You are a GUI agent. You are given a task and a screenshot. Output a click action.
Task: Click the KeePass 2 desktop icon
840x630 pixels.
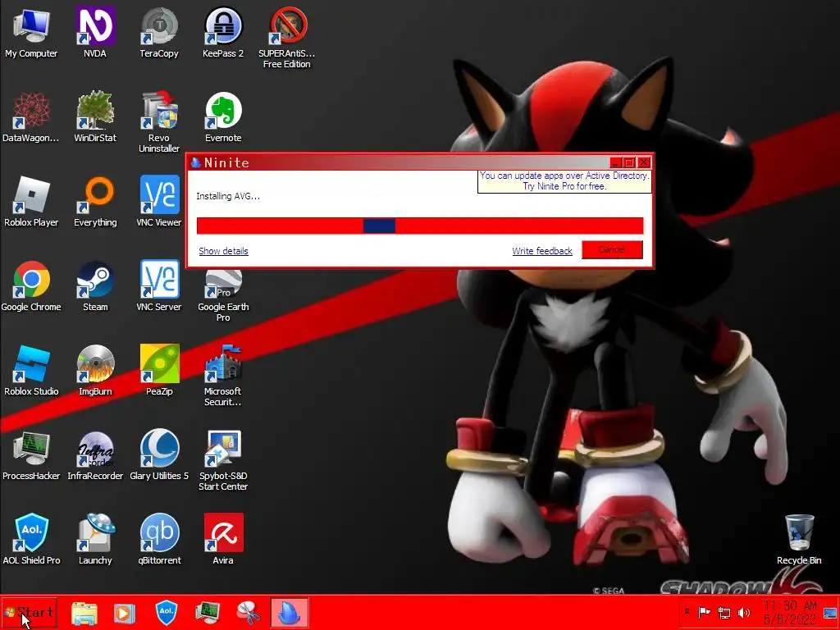point(223,33)
